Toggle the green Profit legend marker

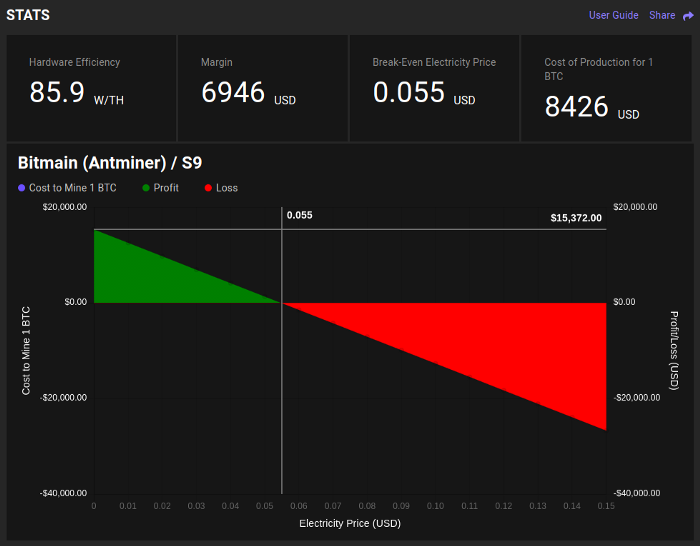(146, 188)
